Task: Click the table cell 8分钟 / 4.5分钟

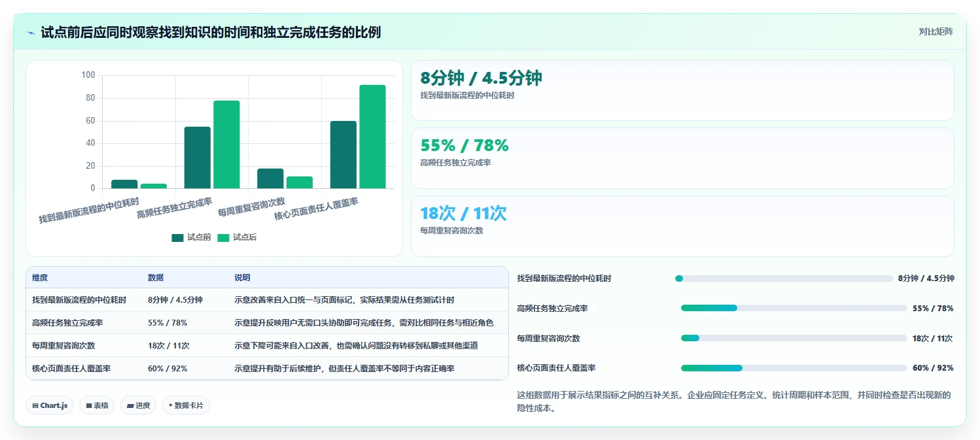Action: (x=175, y=300)
